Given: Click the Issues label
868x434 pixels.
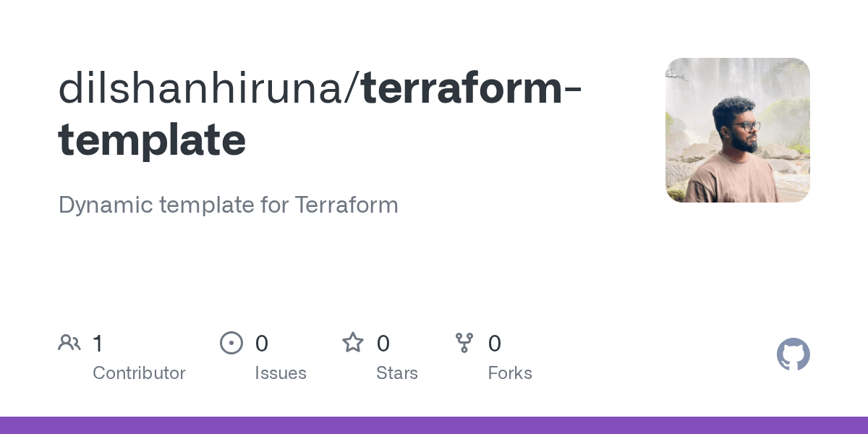Looking at the screenshot, I should [281, 373].
